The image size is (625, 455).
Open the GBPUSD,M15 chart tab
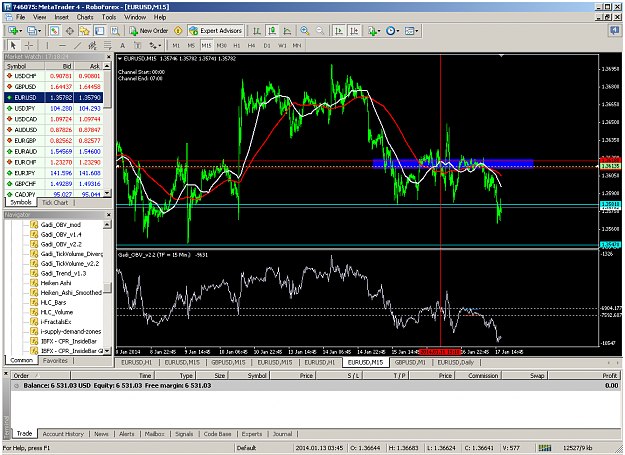pos(228,362)
